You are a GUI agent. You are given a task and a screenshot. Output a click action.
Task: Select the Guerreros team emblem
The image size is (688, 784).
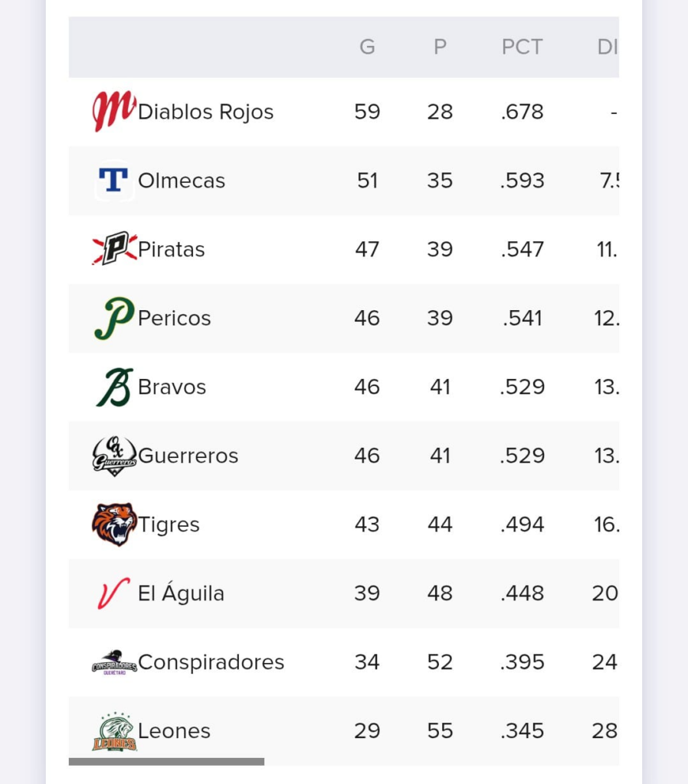114,456
